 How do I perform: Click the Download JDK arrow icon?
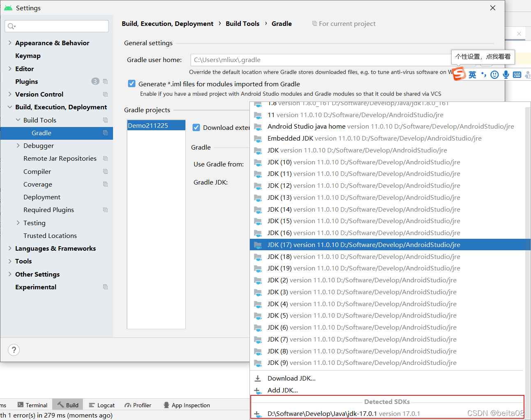click(258, 378)
